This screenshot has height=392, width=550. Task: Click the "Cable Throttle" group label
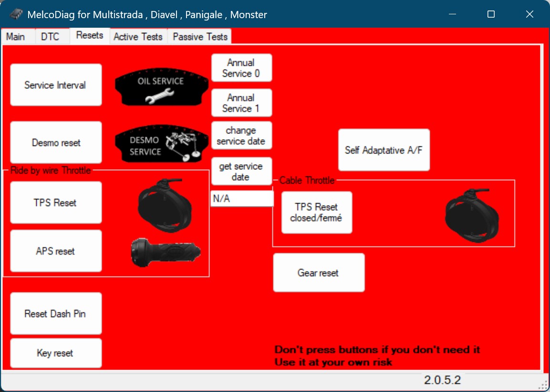point(307,180)
